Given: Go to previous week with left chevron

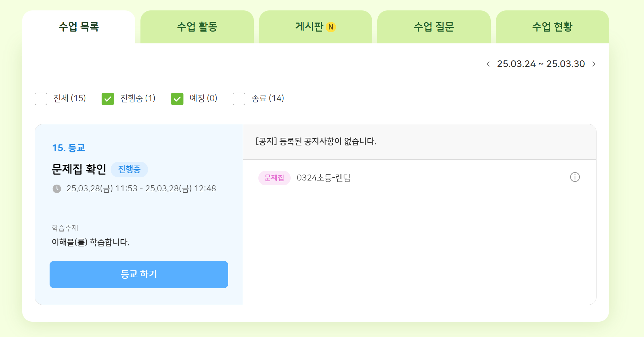Looking at the screenshot, I should (x=488, y=64).
